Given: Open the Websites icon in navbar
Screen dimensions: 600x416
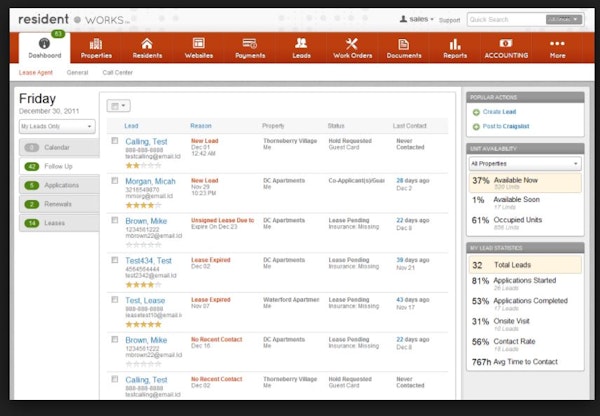Looking at the screenshot, I should click(x=198, y=44).
